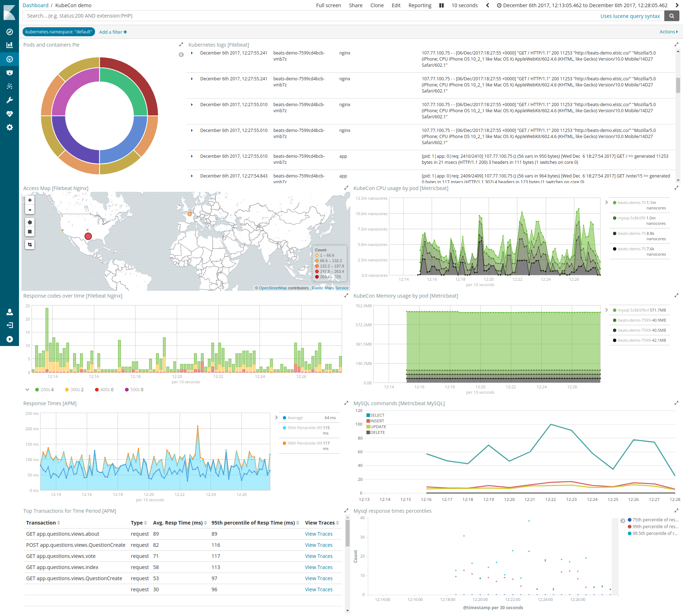
Task: Sort by Avg. Resp Time column
Action: click(180, 523)
